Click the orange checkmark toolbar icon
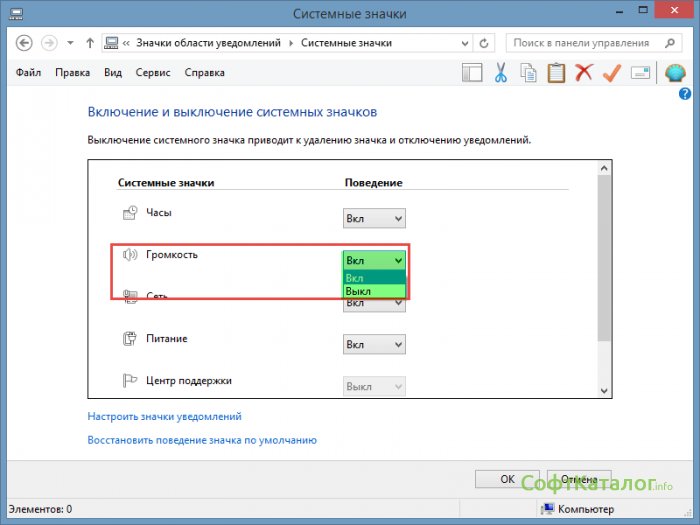 612,73
